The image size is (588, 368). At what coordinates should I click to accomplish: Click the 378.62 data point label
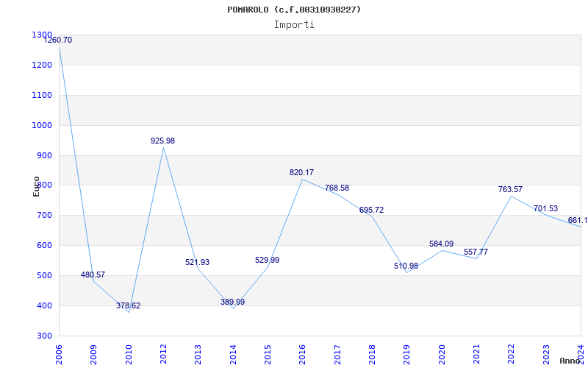[x=128, y=305]
